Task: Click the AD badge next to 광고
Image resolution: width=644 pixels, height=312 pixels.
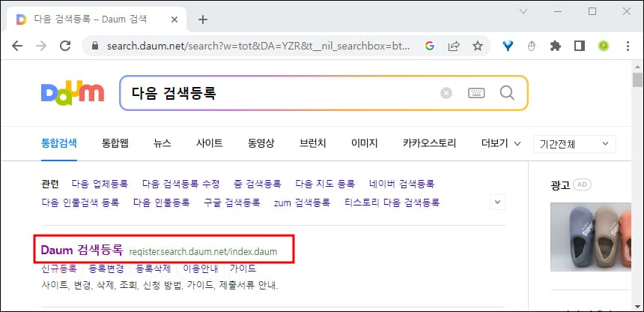Action: (x=582, y=184)
